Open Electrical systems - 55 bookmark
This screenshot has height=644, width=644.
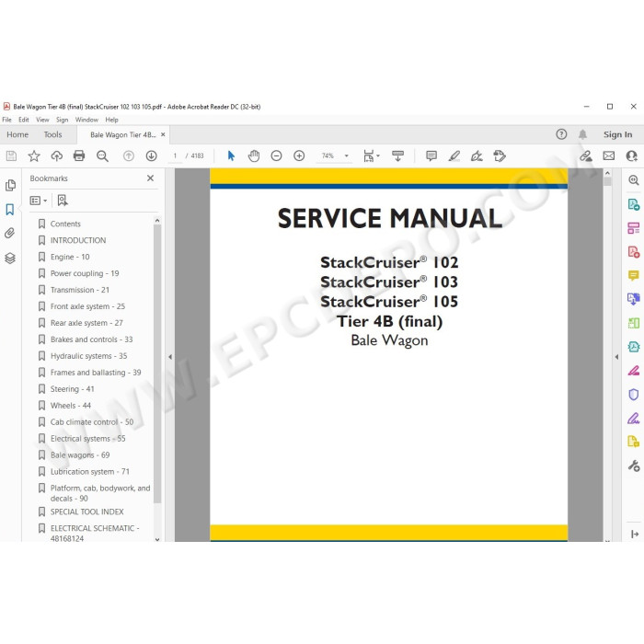click(88, 439)
